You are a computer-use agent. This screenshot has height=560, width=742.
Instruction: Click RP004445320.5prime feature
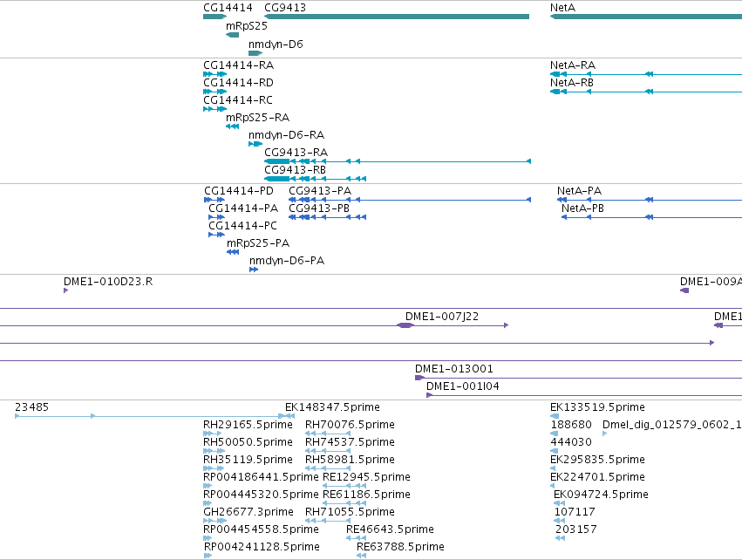point(208,503)
